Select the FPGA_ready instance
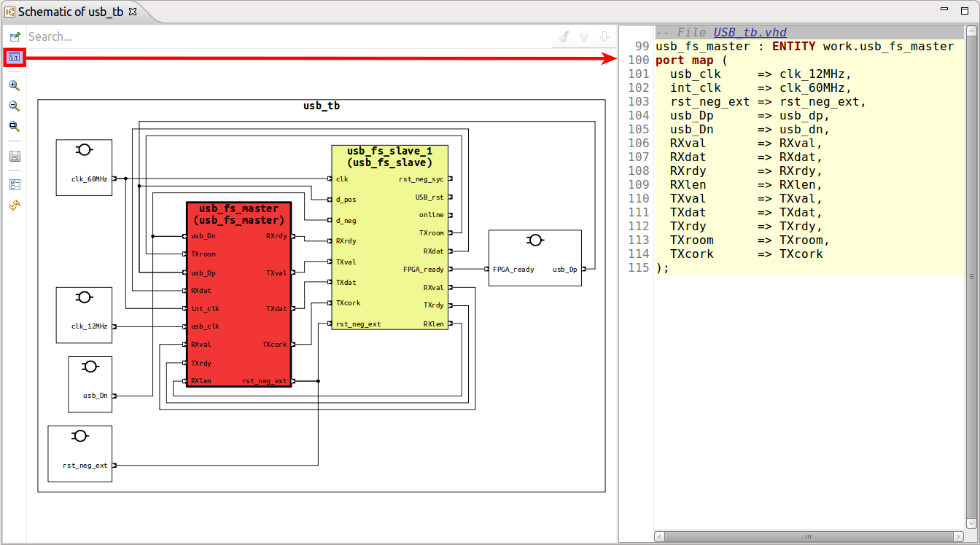Screen dimensions: 980x545 [534, 257]
